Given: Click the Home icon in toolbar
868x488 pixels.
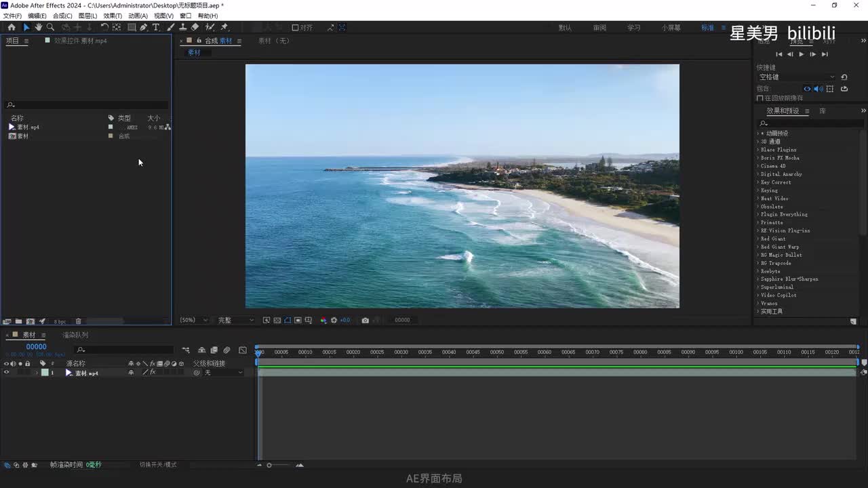Looking at the screenshot, I should point(12,27).
